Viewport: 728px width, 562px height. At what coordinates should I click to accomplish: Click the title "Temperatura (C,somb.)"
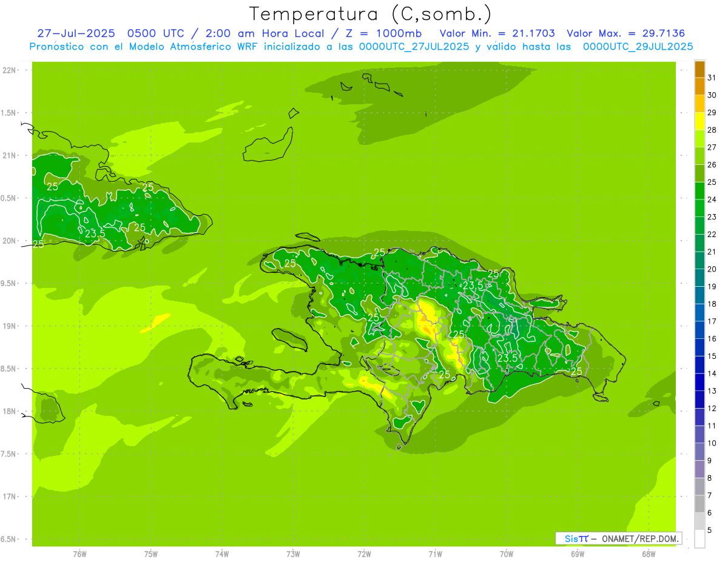click(x=371, y=14)
